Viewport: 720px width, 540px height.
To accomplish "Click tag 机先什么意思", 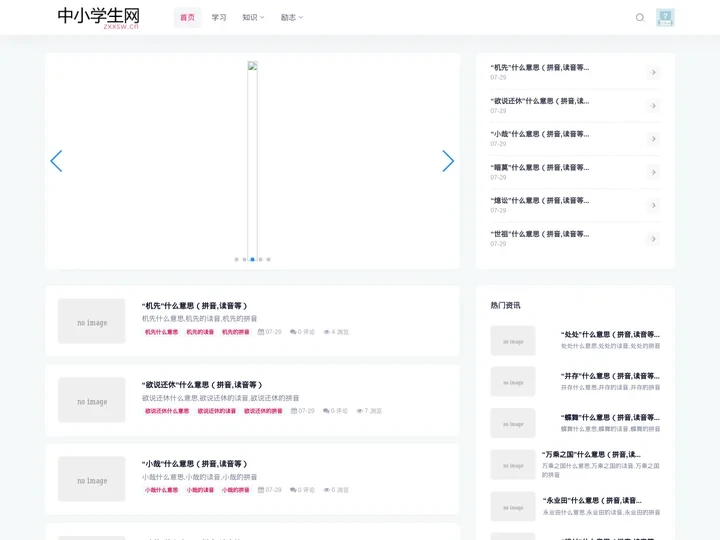I will [162, 332].
